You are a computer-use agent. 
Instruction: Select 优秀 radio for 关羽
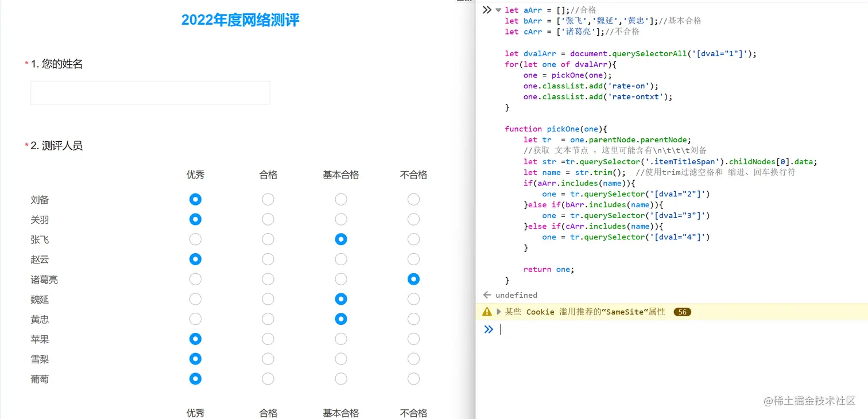point(195,219)
